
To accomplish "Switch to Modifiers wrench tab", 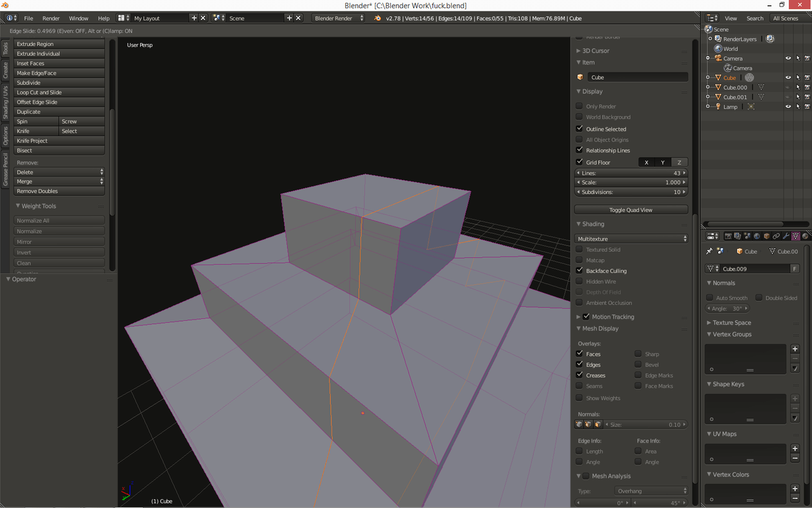I will [x=786, y=236].
